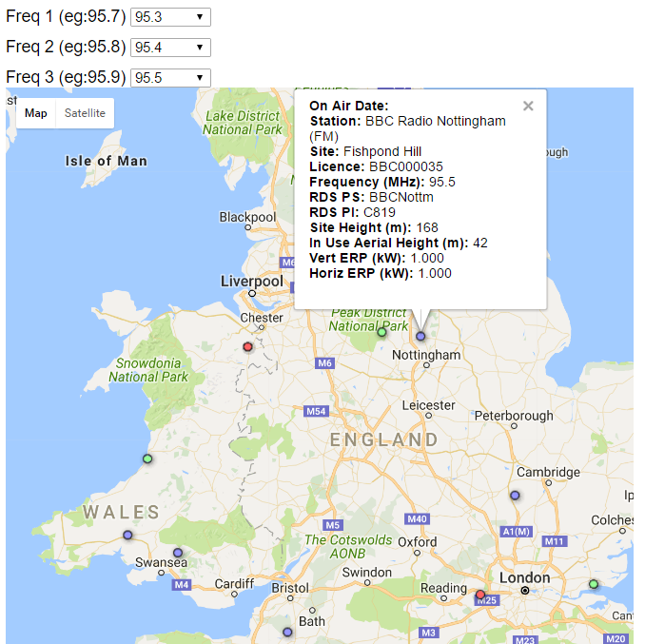Click the RDS PI C819 line
The width and height of the screenshot is (645, 644).
coord(352,212)
